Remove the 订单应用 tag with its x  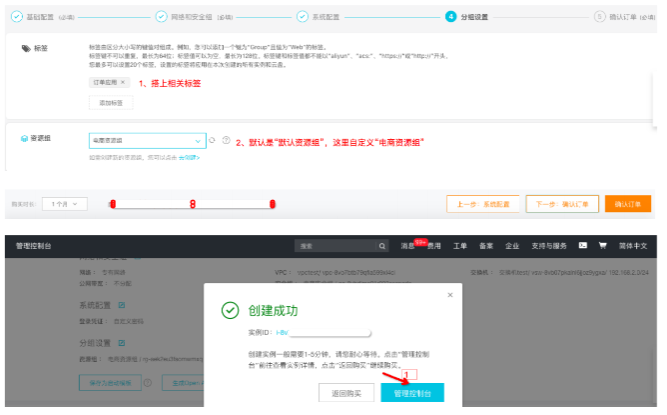pyautogui.click(x=123, y=82)
